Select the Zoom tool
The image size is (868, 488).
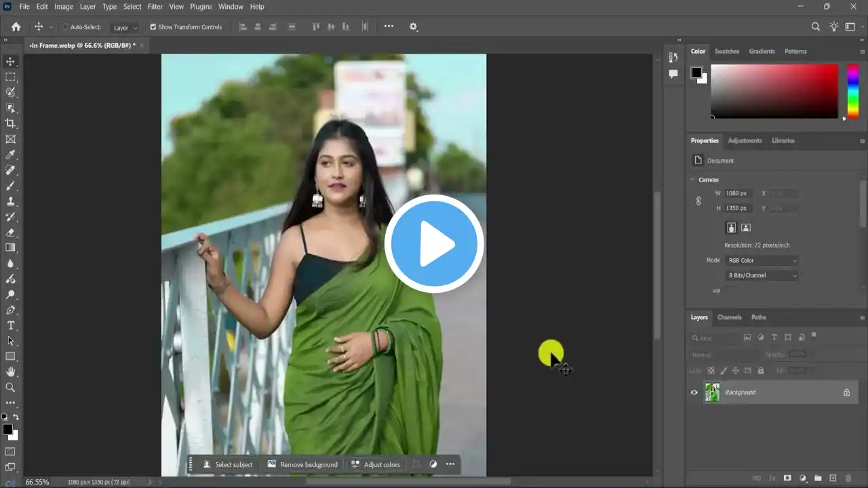tap(10, 388)
